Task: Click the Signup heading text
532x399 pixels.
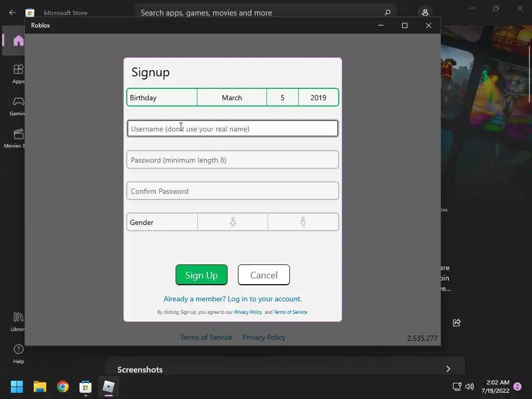Action: tap(150, 72)
